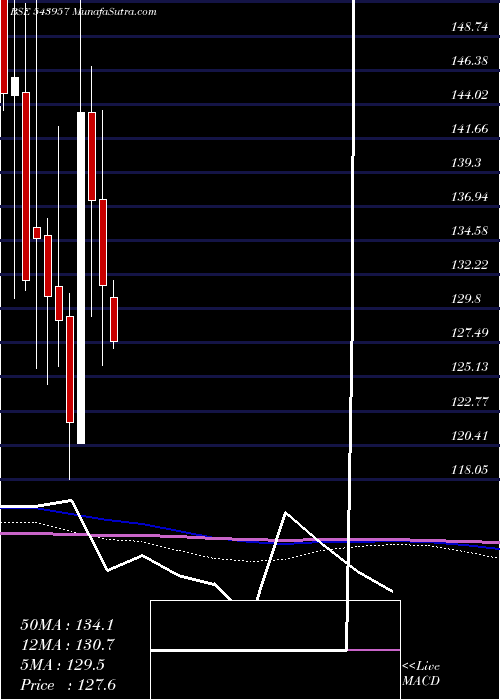
Task: Click the 136.94 price axis label
Action: [470, 197]
